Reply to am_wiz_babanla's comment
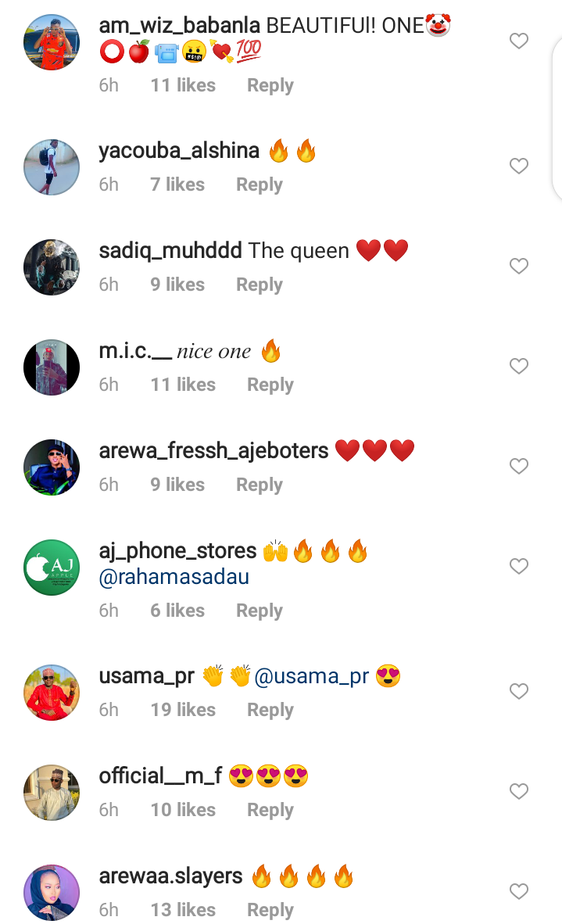562x924 pixels. [x=270, y=85]
